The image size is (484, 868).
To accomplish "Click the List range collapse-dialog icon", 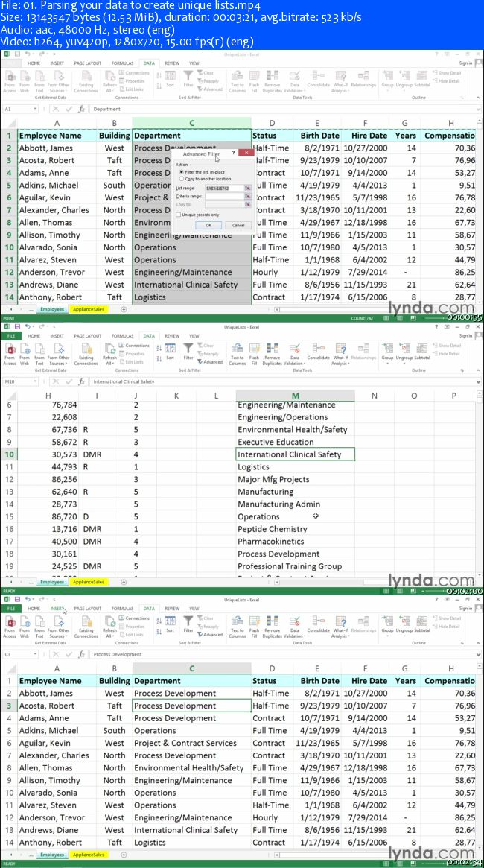I will coord(248,189).
